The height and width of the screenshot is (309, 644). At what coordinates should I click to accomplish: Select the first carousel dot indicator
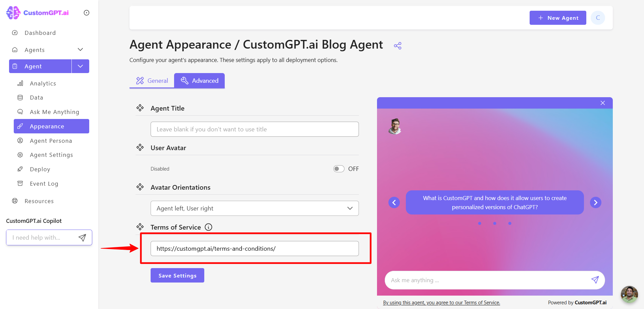(x=480, y=223)
